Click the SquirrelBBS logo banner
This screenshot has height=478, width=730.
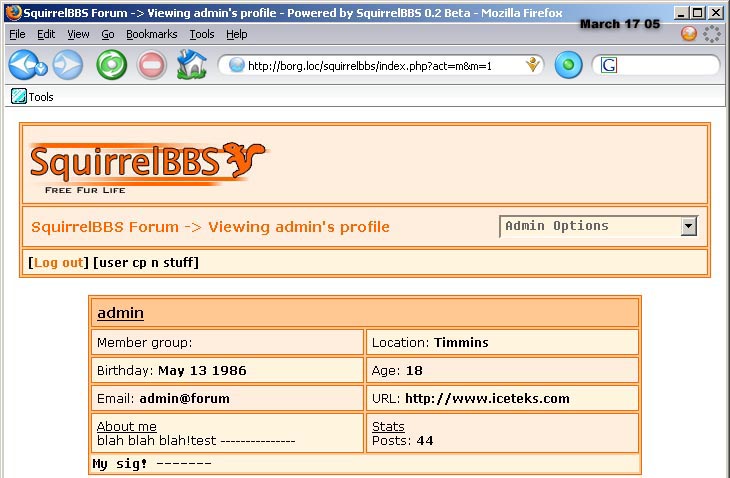[149, 168]
